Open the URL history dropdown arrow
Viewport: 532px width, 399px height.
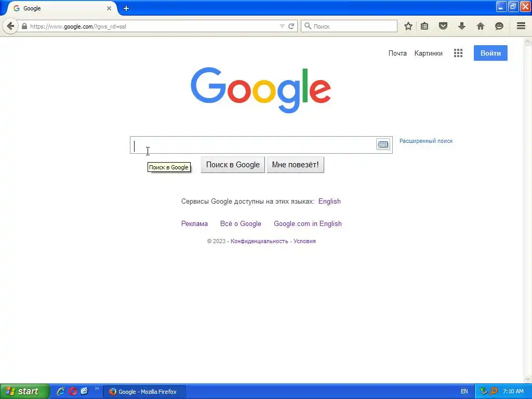tap(282, 26)
